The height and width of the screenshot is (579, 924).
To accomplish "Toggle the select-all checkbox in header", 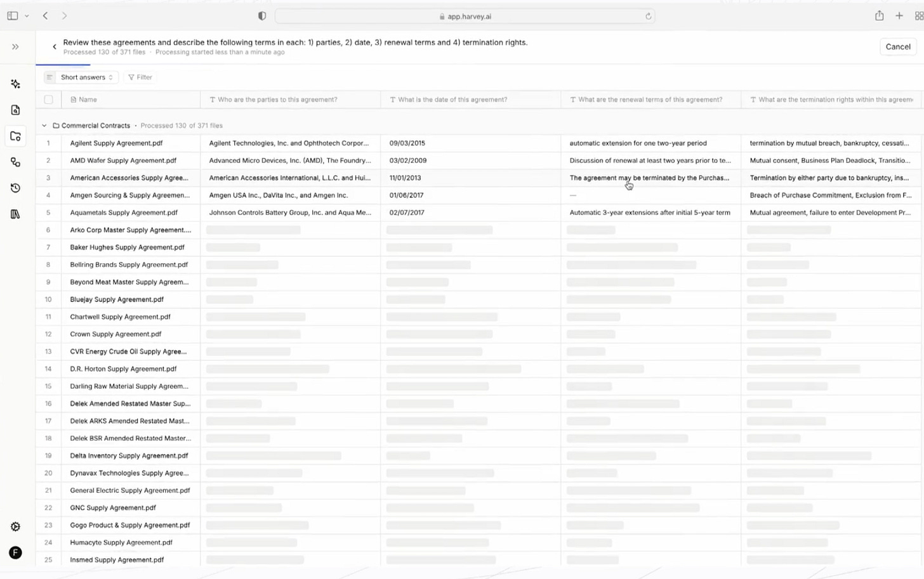I will [48, 100].
